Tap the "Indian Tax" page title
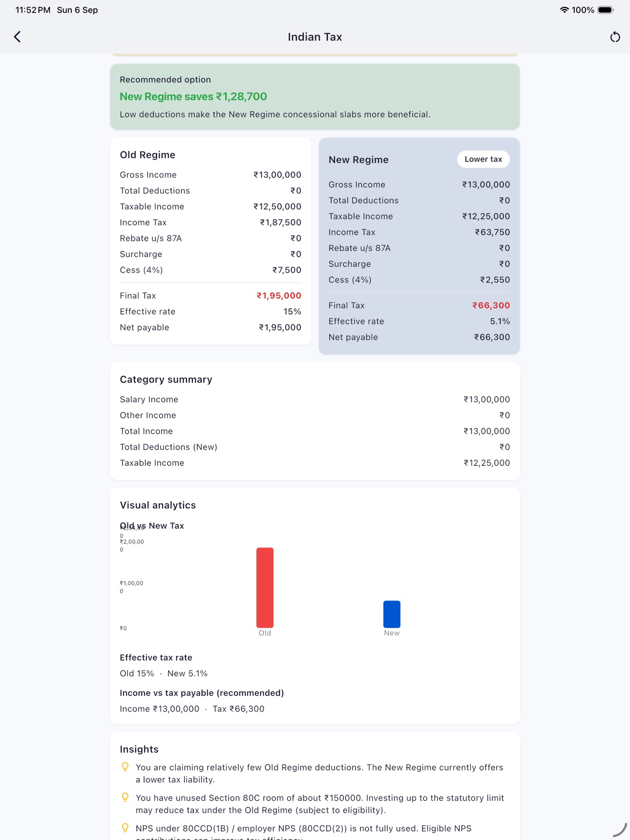 [315, 37]
